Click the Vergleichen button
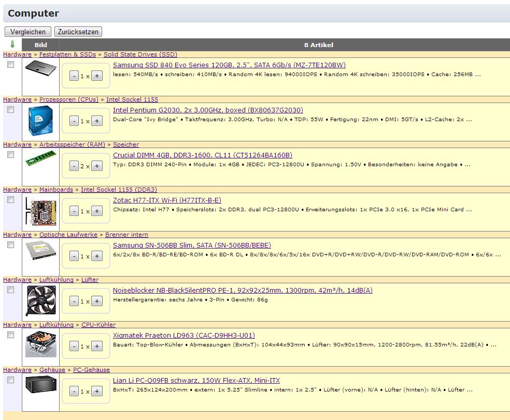The image size is (510, 420). coord(28,32)
